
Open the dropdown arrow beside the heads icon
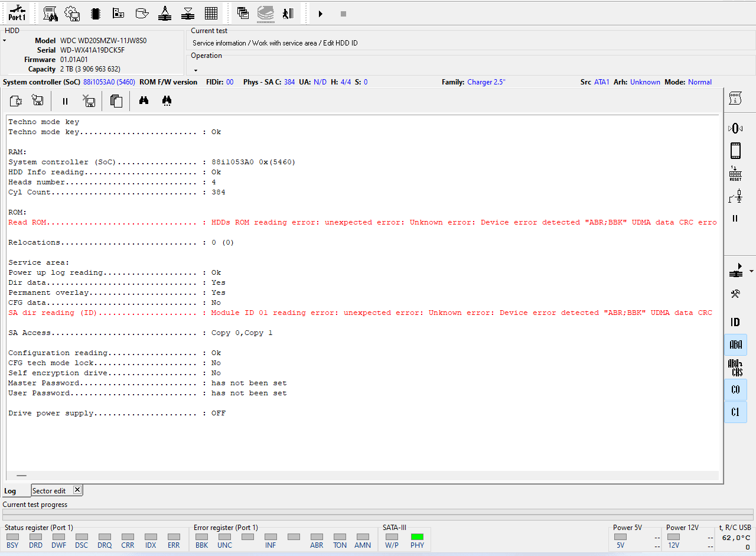pyautogui.click(x=751, y=271)
